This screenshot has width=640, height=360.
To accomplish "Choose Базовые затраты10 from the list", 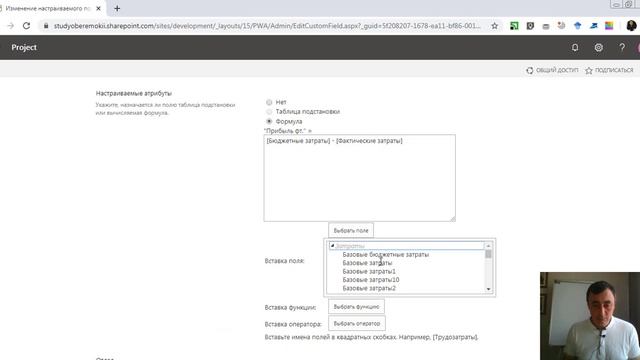I will click(x=371, y=280).
